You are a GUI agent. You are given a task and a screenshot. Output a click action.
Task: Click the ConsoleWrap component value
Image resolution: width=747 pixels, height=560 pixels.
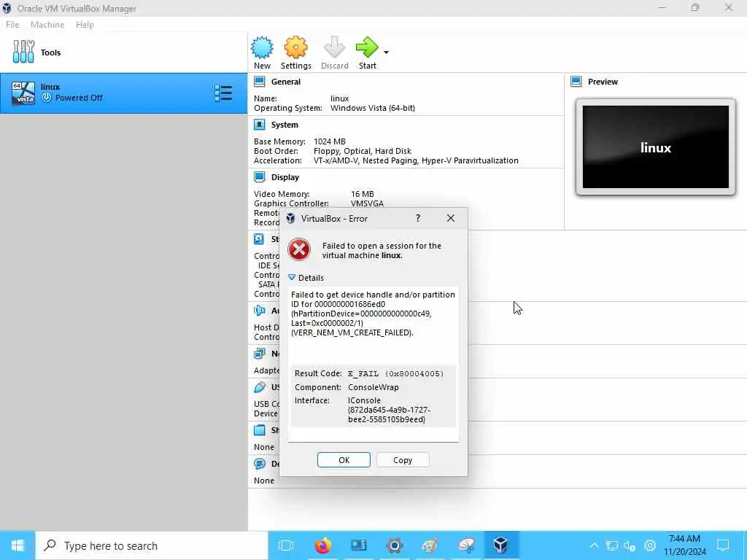(373, 387)
